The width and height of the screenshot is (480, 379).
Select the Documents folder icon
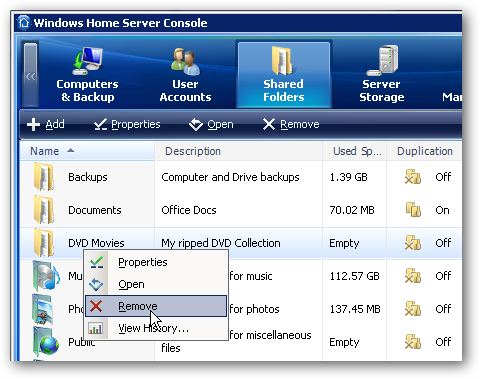[44, 210]
